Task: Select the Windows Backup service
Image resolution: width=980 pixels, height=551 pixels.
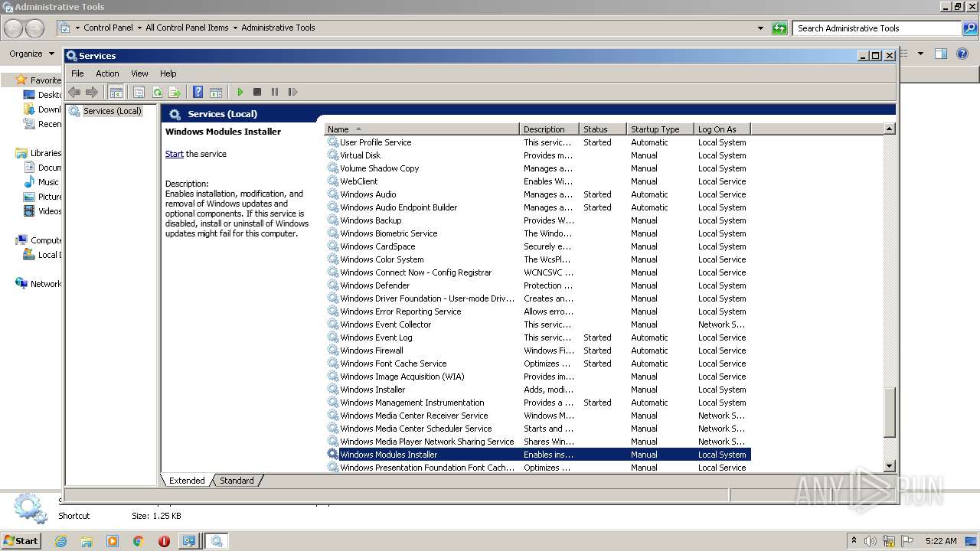Action: pos(537,220)
